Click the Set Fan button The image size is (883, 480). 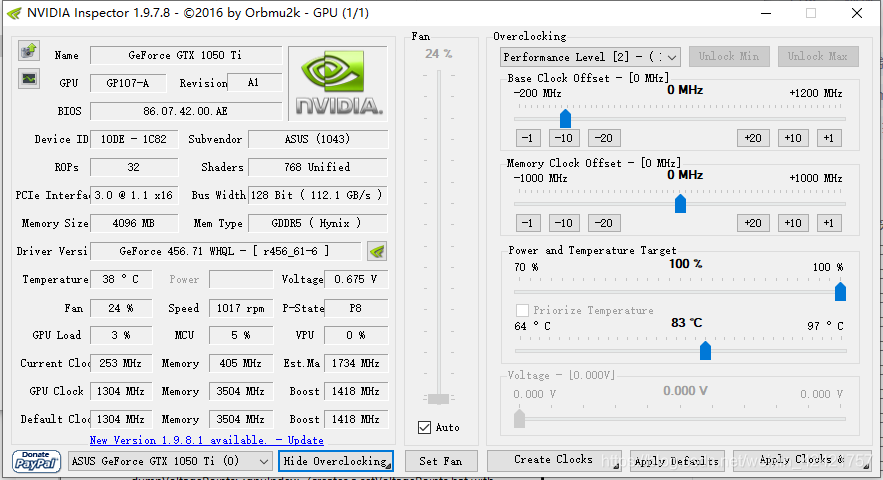[x=441, y=461]
